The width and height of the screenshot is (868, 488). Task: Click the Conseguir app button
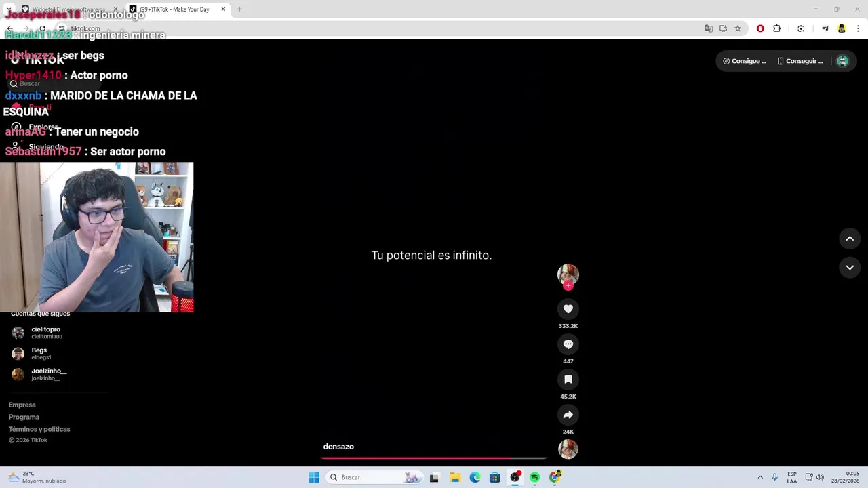[800, 61]
